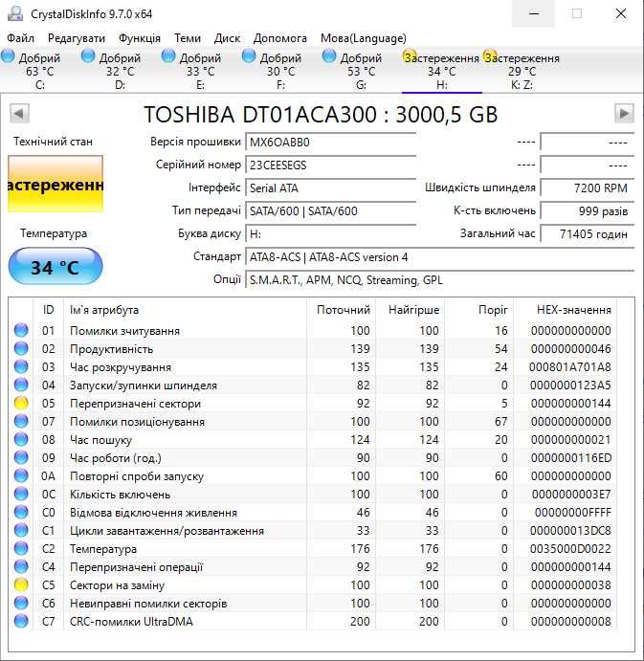Go to next disk with right arrow

(624, 114)
